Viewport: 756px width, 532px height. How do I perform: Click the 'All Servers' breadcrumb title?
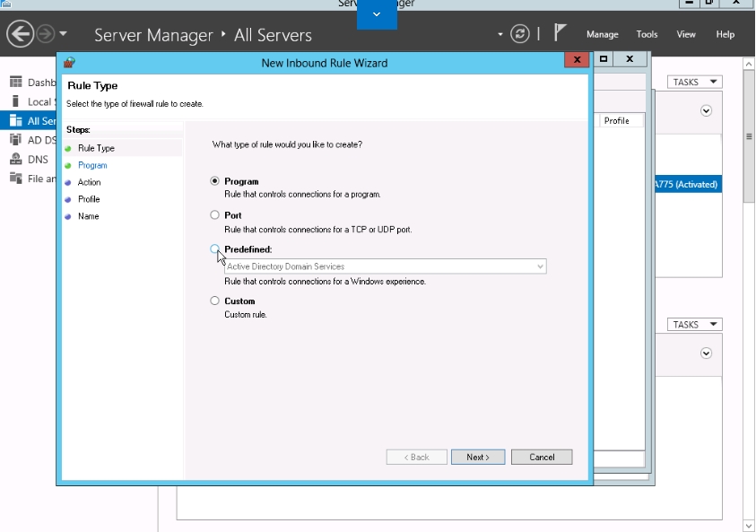click(x=273, y=35)
